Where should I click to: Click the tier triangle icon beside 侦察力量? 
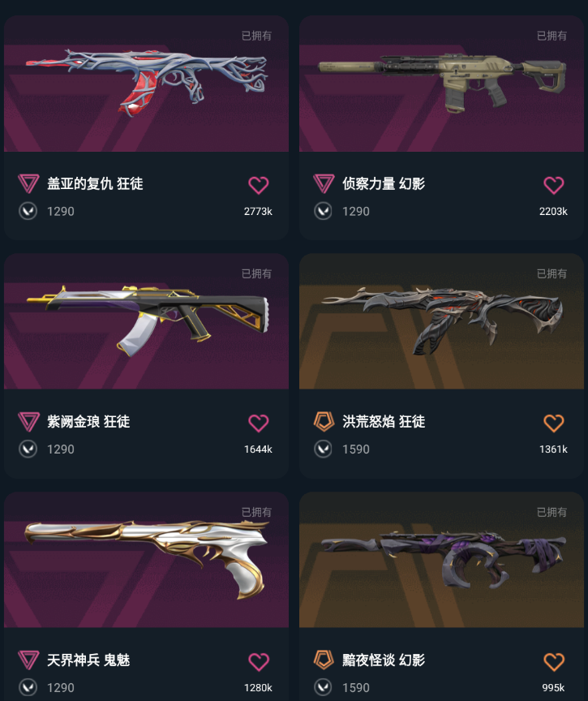click(324, 183)
